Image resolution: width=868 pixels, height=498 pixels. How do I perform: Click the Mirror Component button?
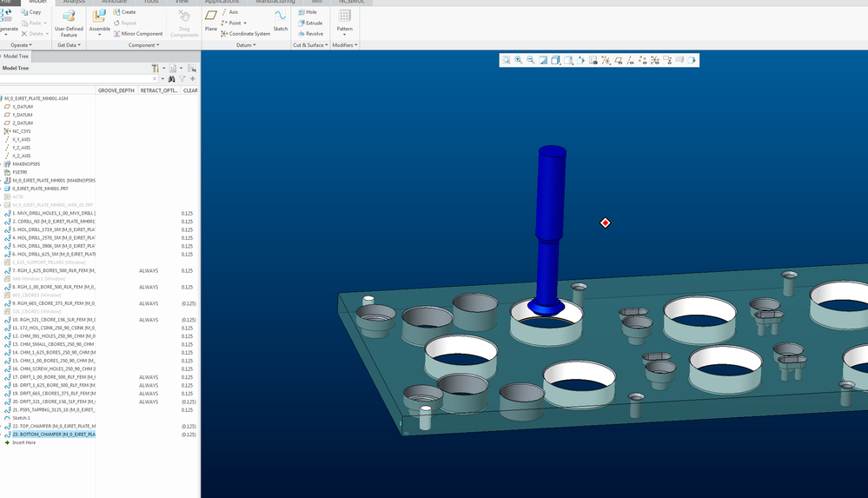[x=137, y=34]
